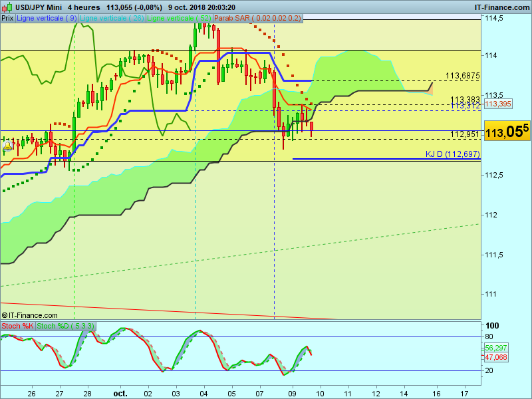Select the Stoch %D (5 3 3) label
Viewport: 532px width, 399px height.
(x=65, y=326)
